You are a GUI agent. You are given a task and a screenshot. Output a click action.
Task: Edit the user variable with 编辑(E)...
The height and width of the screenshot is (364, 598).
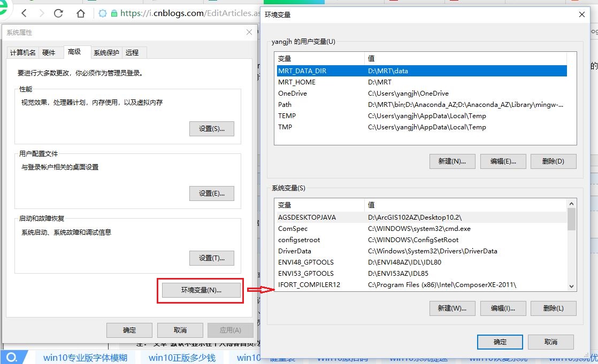click(503, 161)
